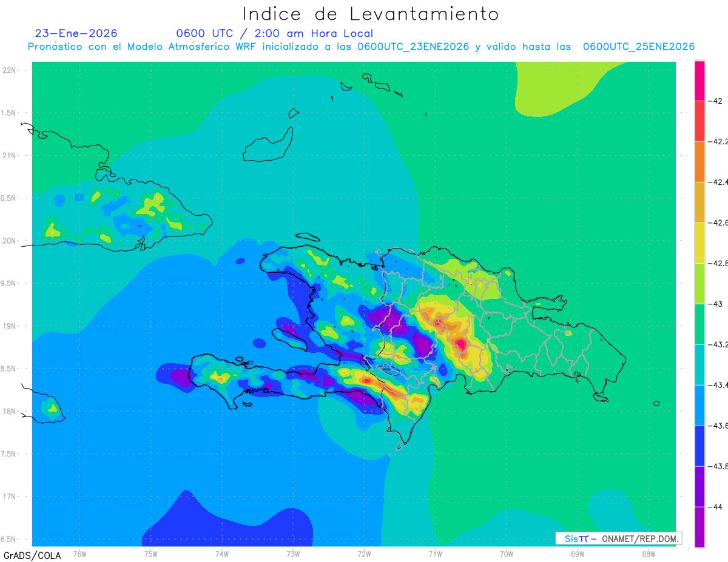This screenshot has width=728, height=562.
Task: Click the magenta swatch at the legend top
Action: (x=699, y=81)
